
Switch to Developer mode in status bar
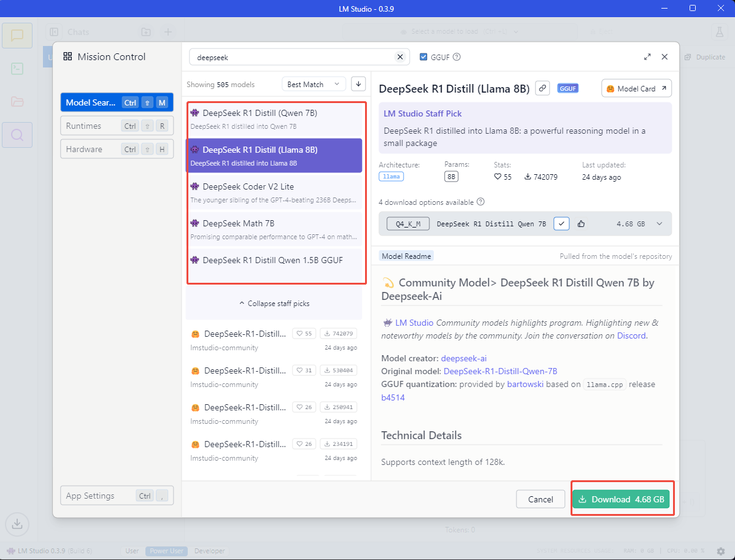click(210, 551)
